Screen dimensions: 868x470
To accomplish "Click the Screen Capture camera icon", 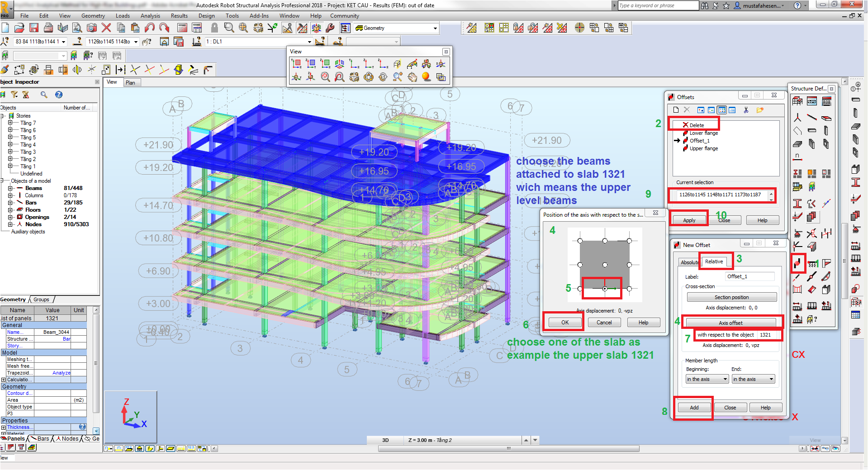I will click(91, 28).
